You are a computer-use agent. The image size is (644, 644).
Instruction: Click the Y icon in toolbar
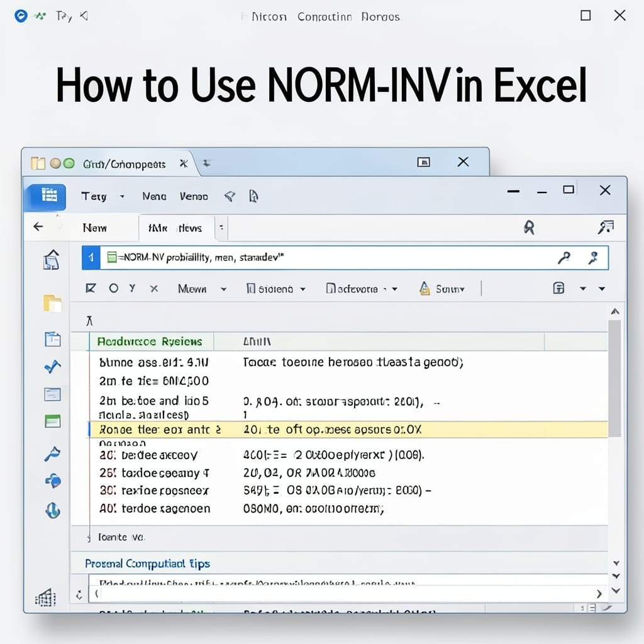(132, 288)
